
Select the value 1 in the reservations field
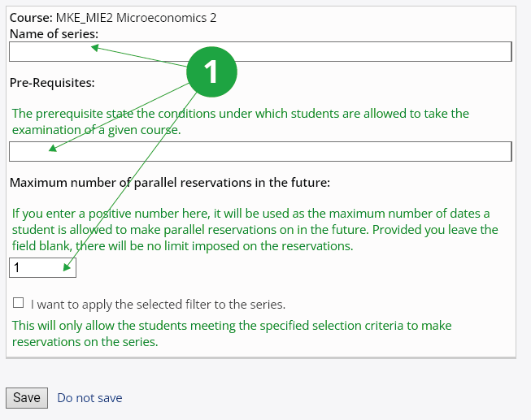point(16,268)
